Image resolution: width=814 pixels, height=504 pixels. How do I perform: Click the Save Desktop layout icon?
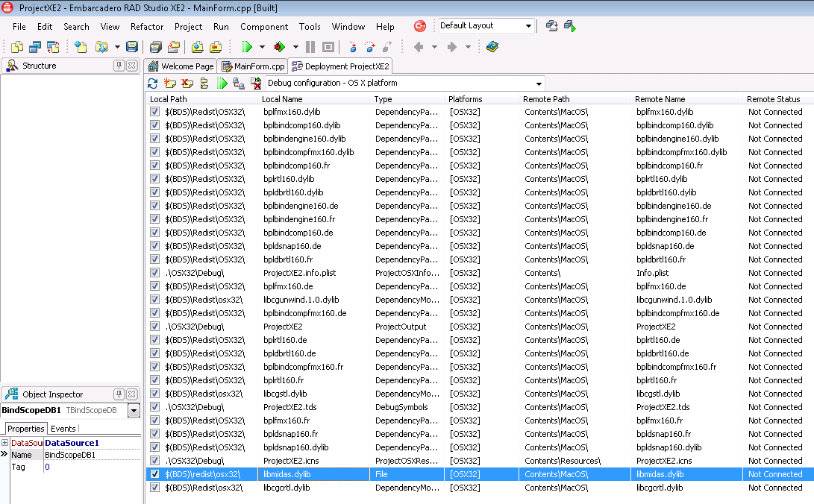coord(552,26)
